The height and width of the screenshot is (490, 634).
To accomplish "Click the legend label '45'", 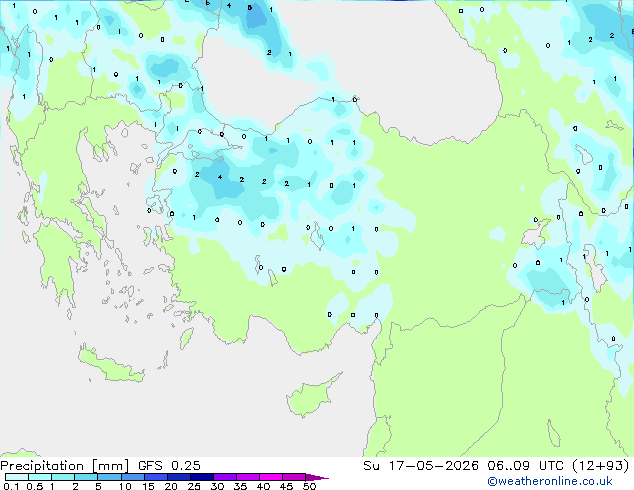I will click(286, 486).
